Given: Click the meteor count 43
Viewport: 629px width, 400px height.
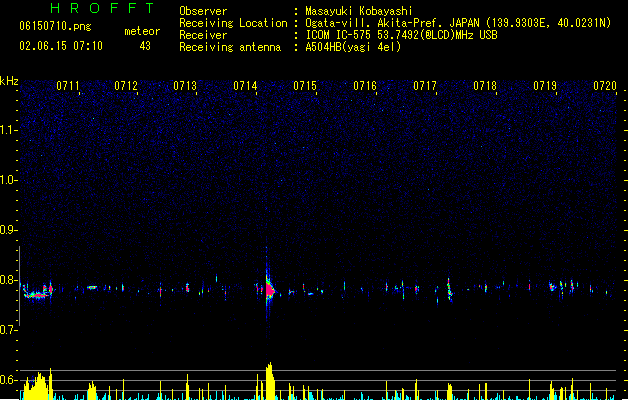Looking at the screenshot, I should (x=145, y=46).
